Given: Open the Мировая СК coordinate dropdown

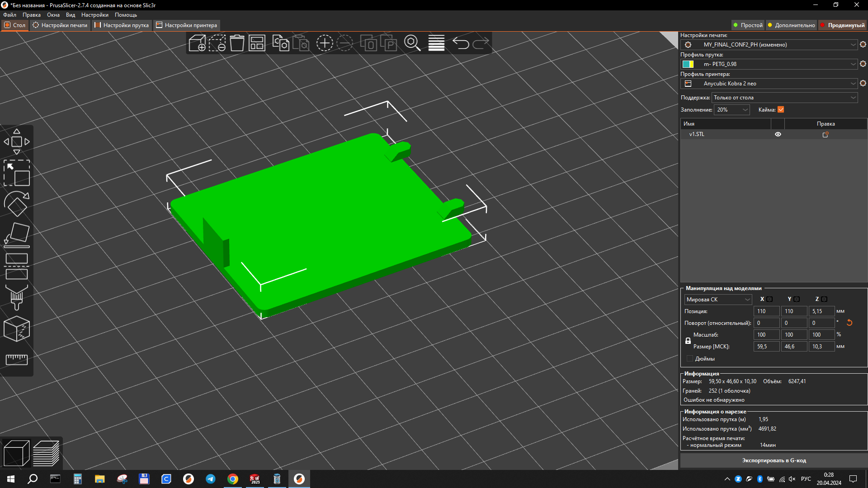Looking at the screenshot, I should click(x=717, y=300).
